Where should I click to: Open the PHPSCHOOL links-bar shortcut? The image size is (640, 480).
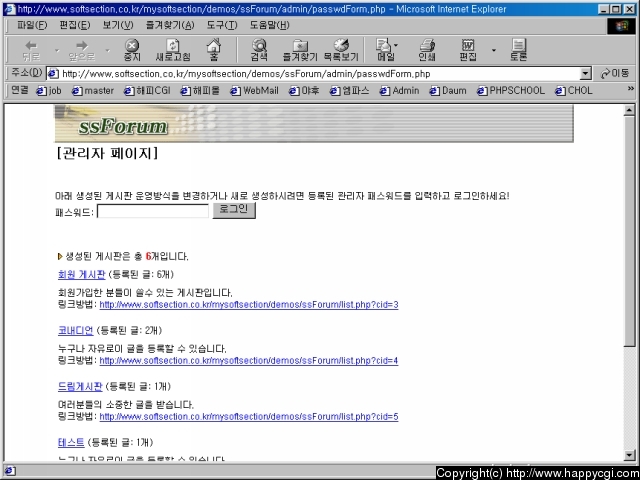tap(511, 91)
